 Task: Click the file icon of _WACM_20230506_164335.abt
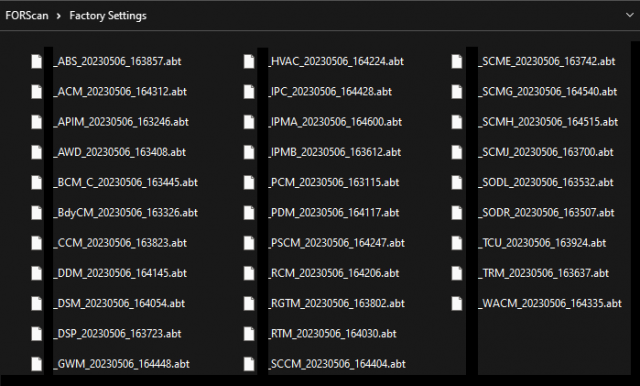click(457, 303)
